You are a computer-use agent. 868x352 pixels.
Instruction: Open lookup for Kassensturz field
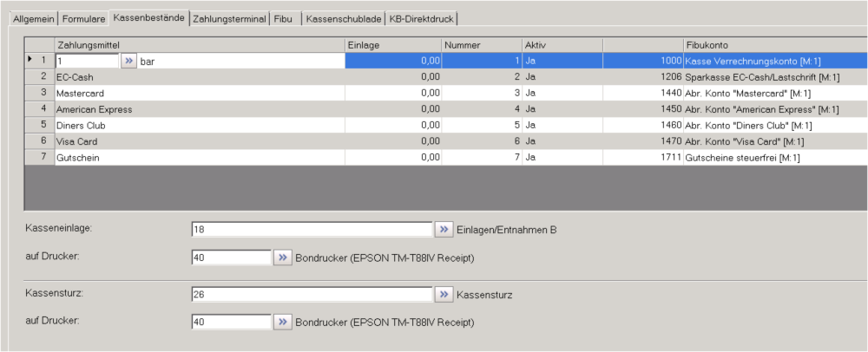(x=444, y=294)
